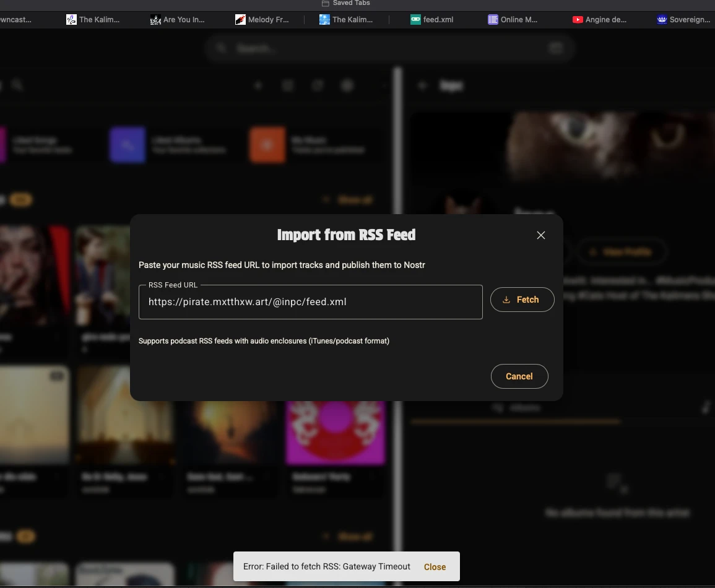Click into the RSS Feed URL field
The image size is (715, 588).
click(310, 302)
